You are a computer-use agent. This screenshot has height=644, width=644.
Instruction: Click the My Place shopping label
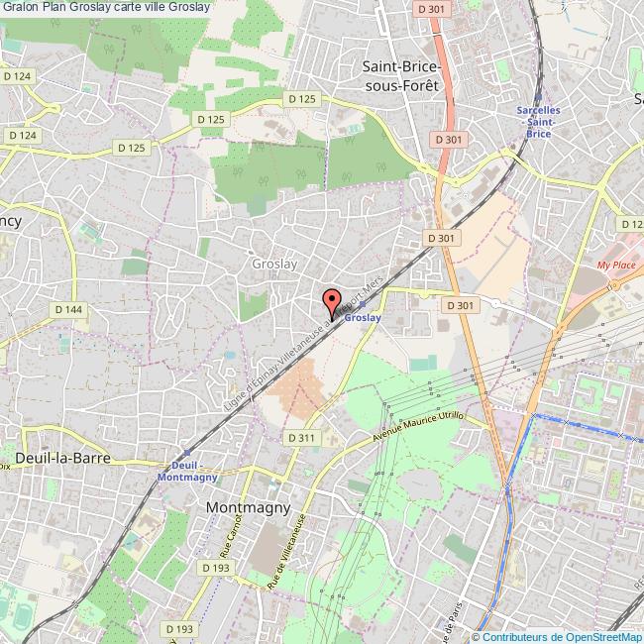click(x=615, y=266)
